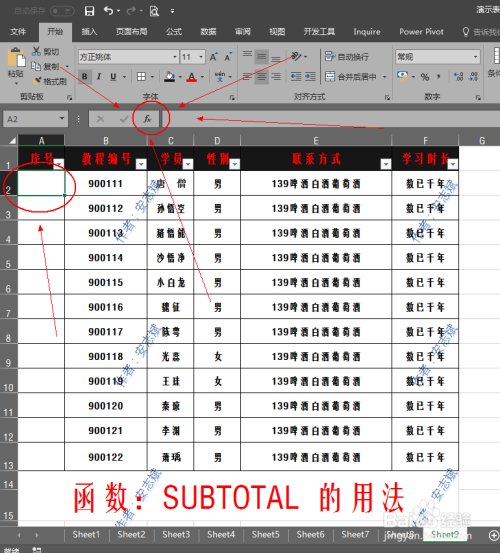Toggle Bold formatting

(85, 77)
